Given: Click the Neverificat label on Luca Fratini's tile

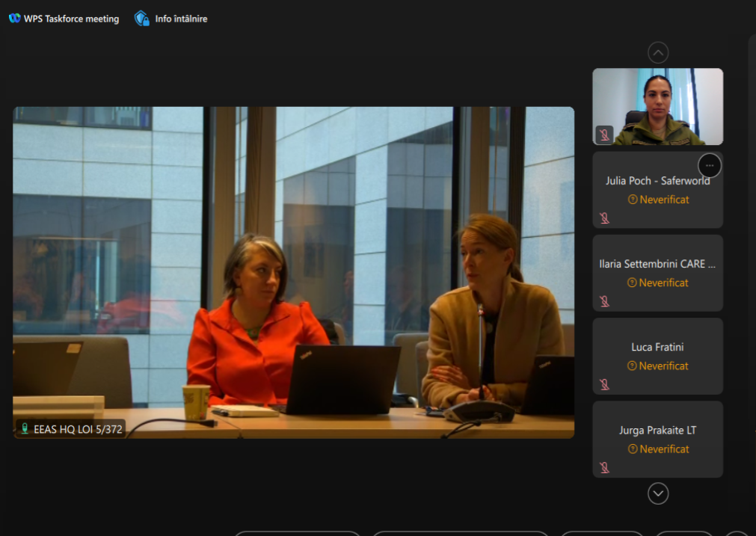Looking at the screenshot, I should [x=664, y=366].
